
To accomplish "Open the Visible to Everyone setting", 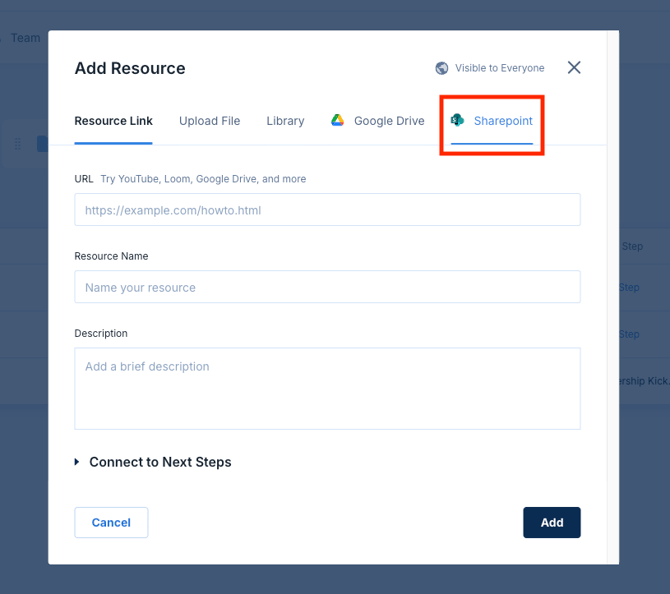I will point(499,68).
